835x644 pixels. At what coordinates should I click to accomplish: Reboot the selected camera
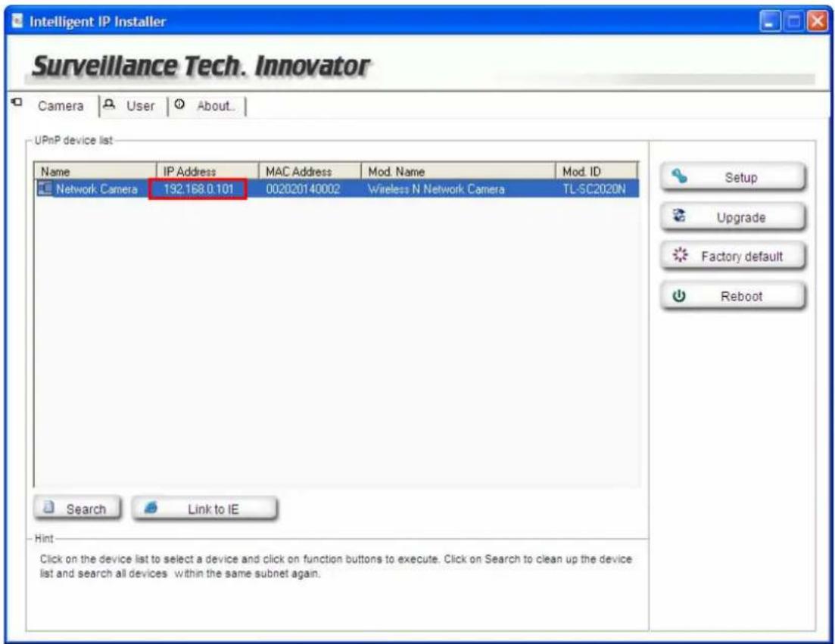733,296
